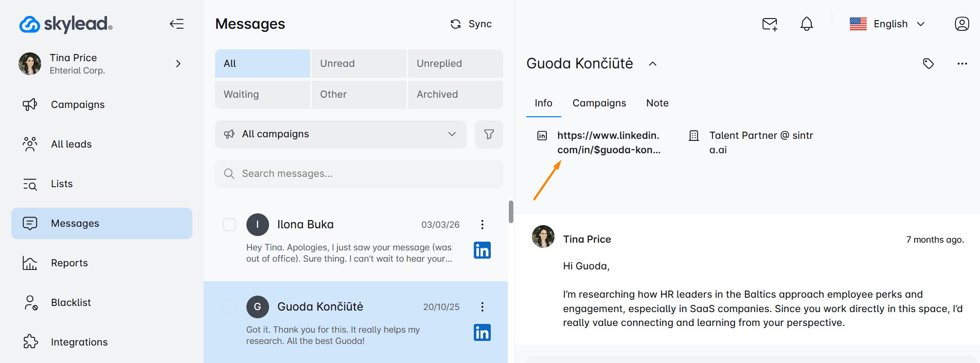Click Tina Price avatar in conversation
This screenshot has width=980, height=363.
[x=543, y=237]
